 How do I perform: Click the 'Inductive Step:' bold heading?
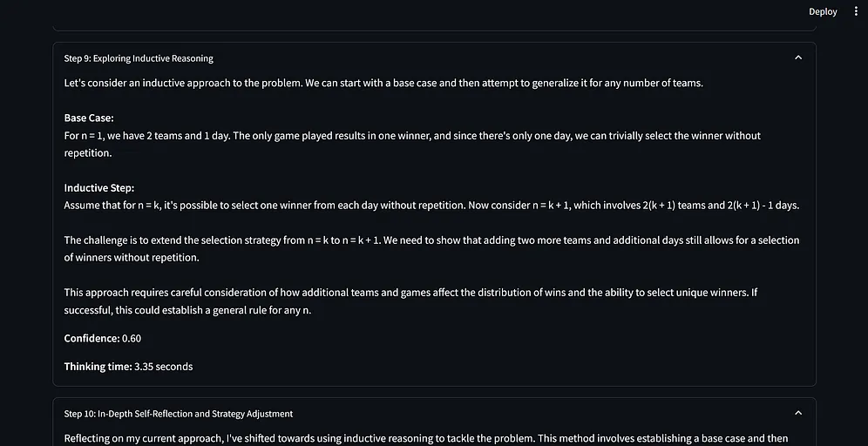98,187
